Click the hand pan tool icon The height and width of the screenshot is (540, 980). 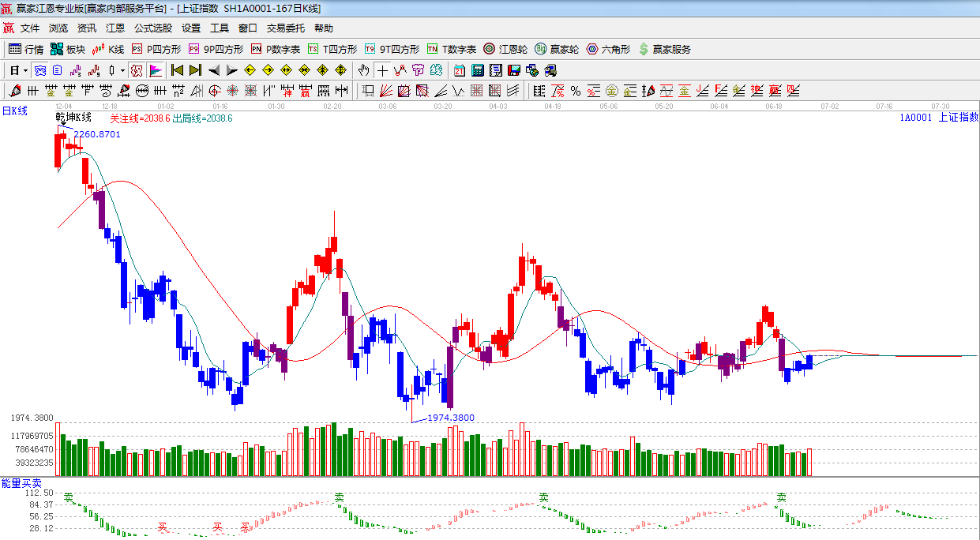(x=363, y=70)
